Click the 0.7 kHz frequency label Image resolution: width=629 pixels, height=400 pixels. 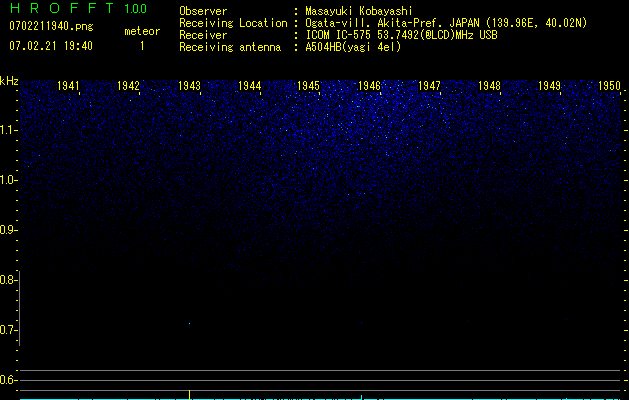coord(8,330)
